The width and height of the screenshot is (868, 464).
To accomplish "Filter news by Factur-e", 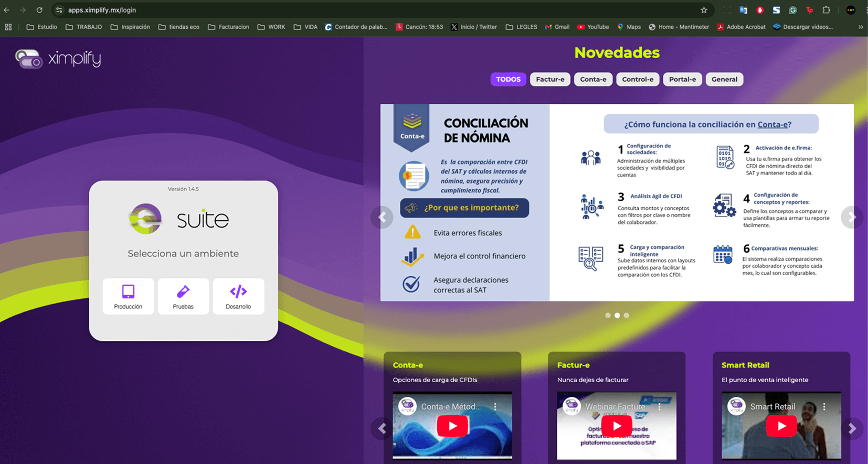I will (x=550, y=79).
